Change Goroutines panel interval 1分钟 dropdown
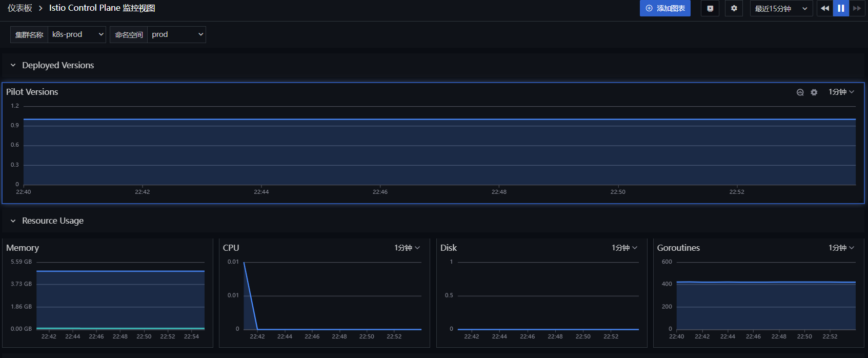The height and width of the screenshot is (358, 868). (x=841, y=248)
